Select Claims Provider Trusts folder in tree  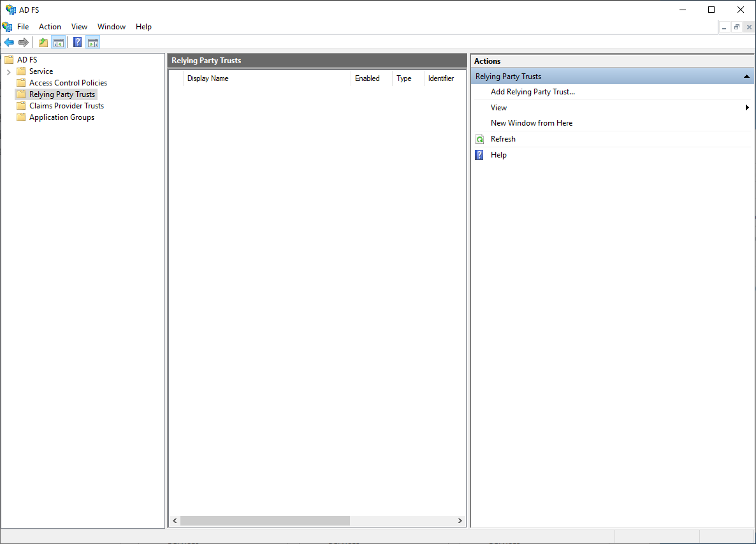click(66, 106)
